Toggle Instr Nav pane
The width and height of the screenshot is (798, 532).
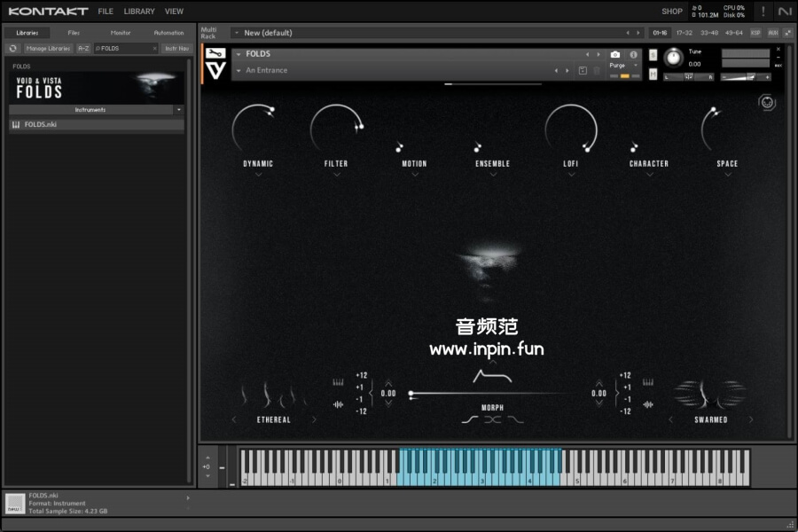[177, 49]
